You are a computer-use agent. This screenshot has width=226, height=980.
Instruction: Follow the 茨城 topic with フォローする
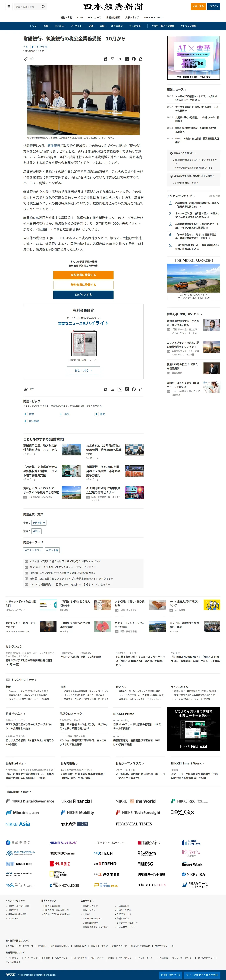pos(39,47)
